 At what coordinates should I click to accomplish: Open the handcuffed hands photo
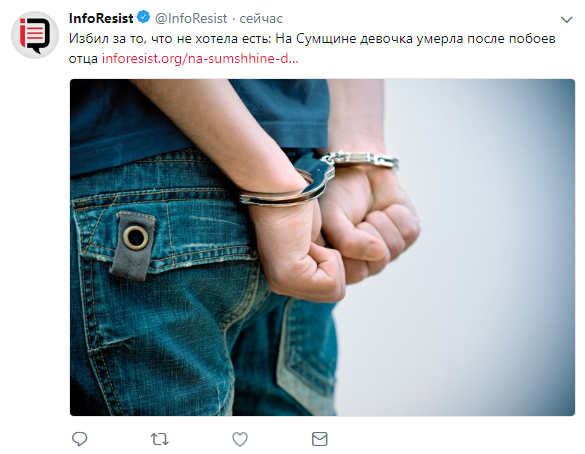coord(322,247)
